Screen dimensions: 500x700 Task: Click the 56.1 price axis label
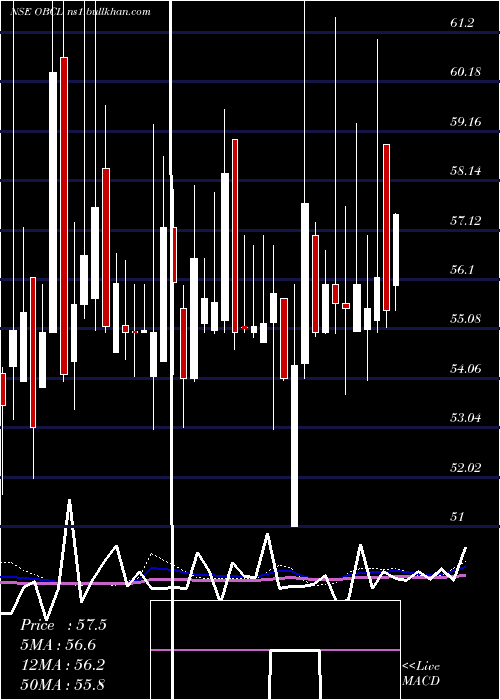tap(462, 270)
